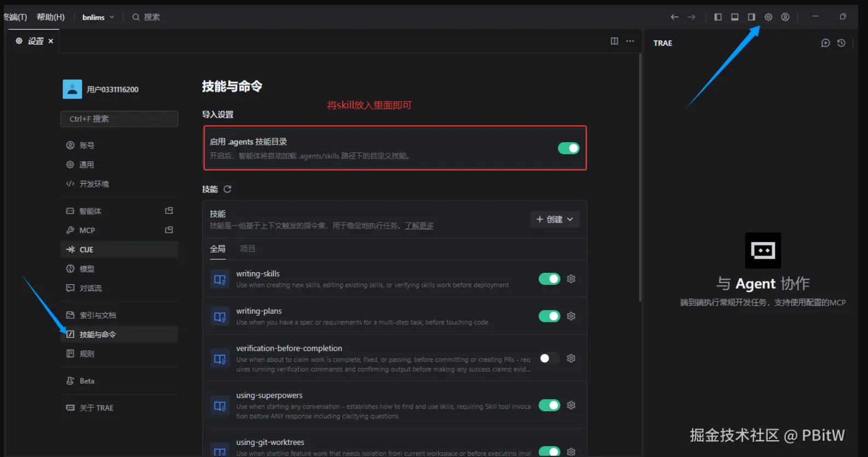Expand the 创建 dropdown button
This screenshot has width=868, height=457.
tap(555, 219)
